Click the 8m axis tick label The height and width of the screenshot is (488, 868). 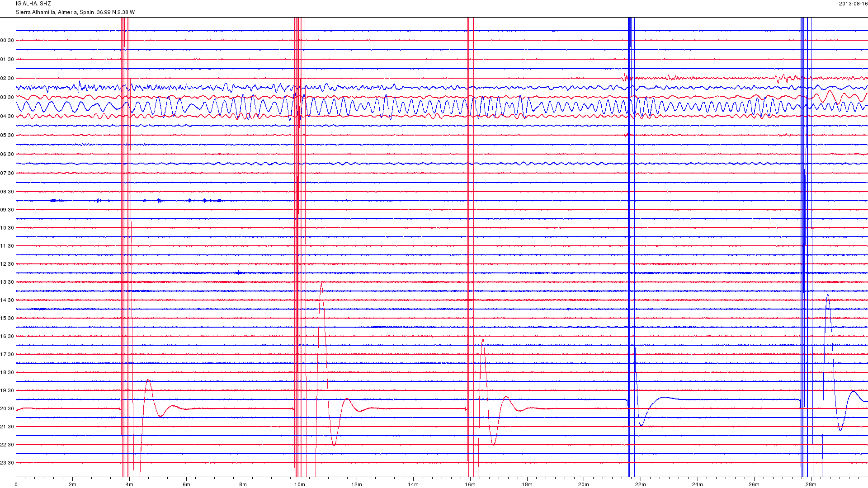(243, 484)
